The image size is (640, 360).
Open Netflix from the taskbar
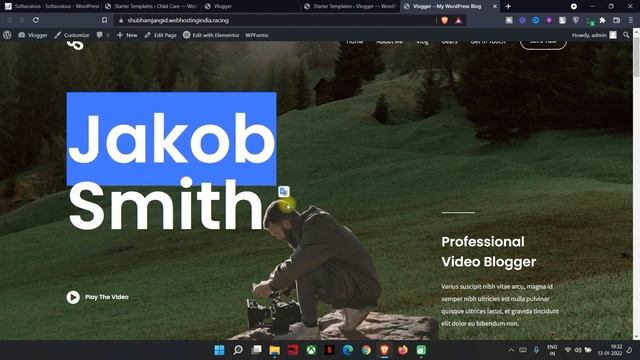pos(329,350)
